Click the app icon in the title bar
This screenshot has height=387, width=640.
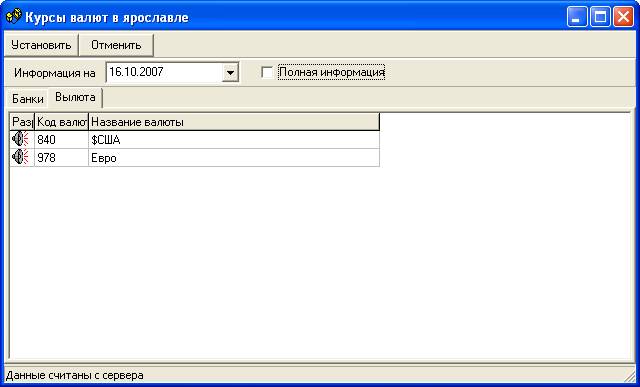click(13, 17)
